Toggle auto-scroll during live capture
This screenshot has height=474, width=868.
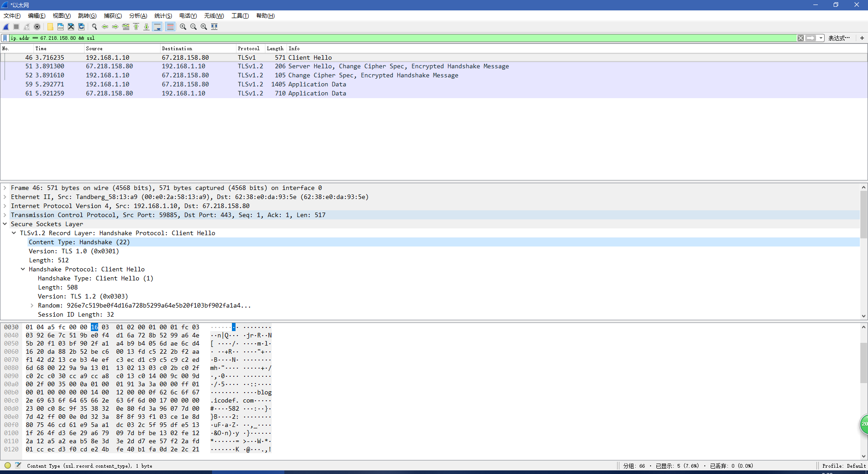point(157,27)
